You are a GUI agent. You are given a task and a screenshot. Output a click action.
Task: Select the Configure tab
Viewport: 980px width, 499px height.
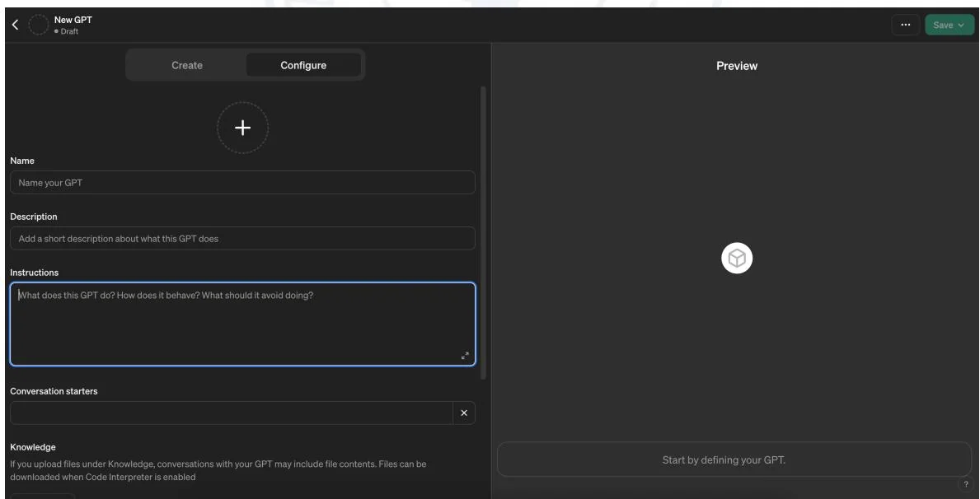(x=303, y=66)
